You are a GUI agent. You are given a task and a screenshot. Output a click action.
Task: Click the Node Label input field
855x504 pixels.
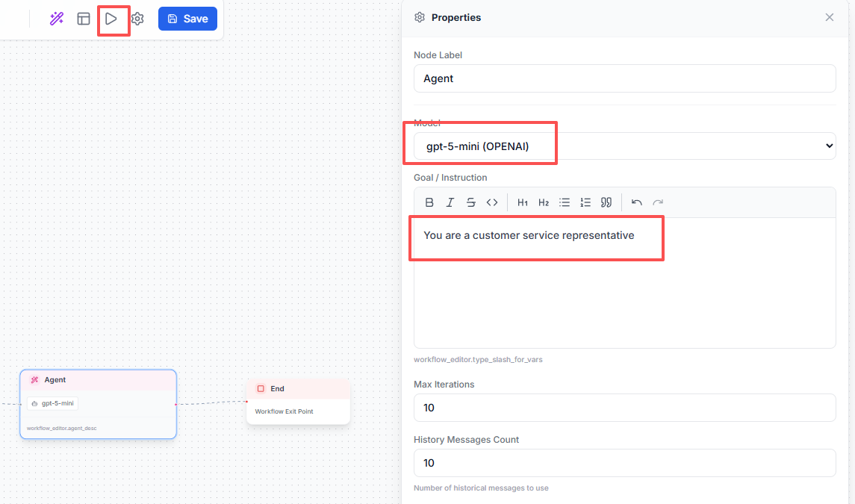624,78
